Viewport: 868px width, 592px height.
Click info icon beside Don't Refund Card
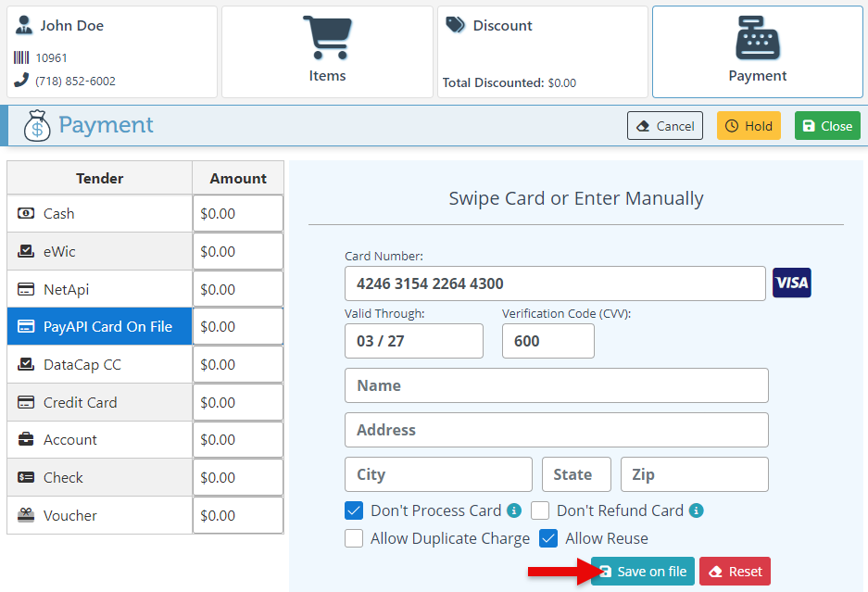coord(697,510)
